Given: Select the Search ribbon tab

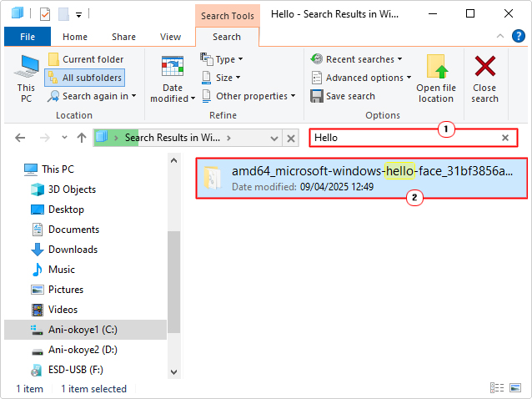Looking at the screenshot, I should (227, 37).
